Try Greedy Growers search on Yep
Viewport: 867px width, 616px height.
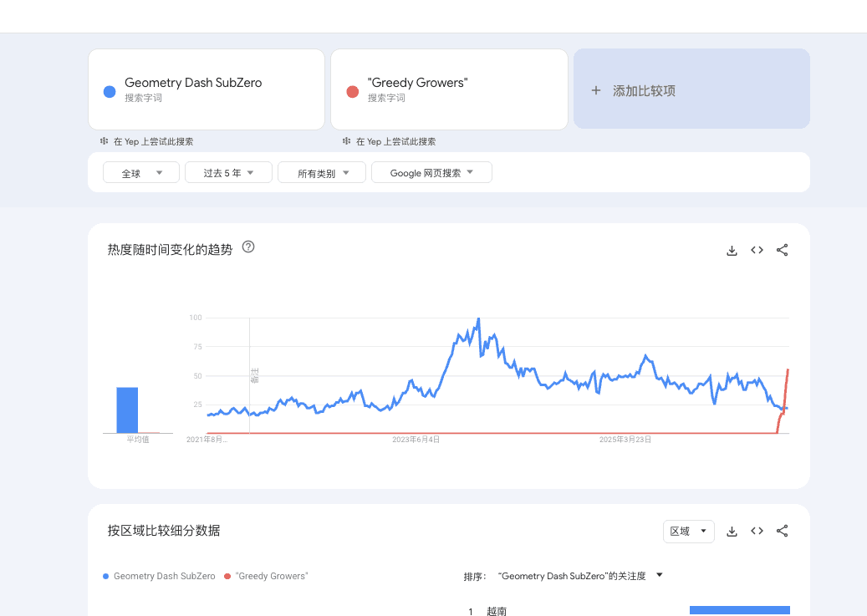tap(396, 141)
